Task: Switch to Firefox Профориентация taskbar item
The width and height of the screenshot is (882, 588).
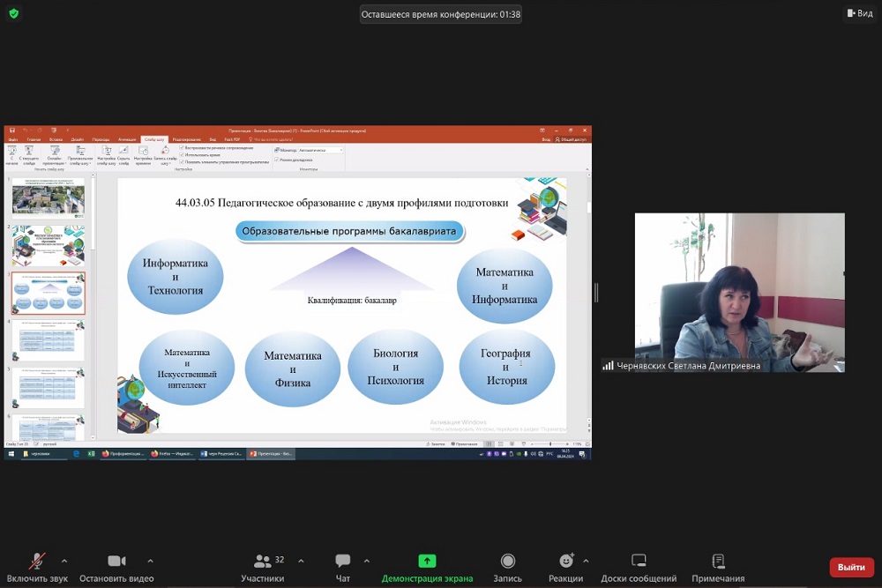Action: pos(123,454)
